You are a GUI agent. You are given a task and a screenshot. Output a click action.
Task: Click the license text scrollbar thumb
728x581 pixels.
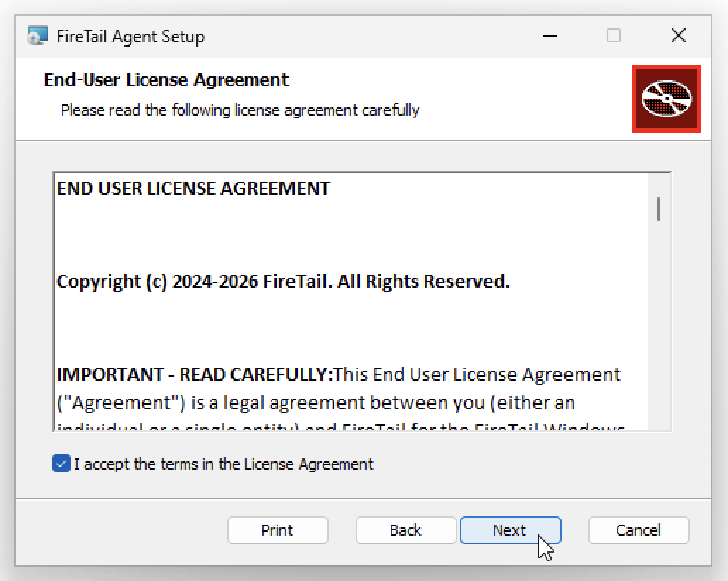coord(659,209)
